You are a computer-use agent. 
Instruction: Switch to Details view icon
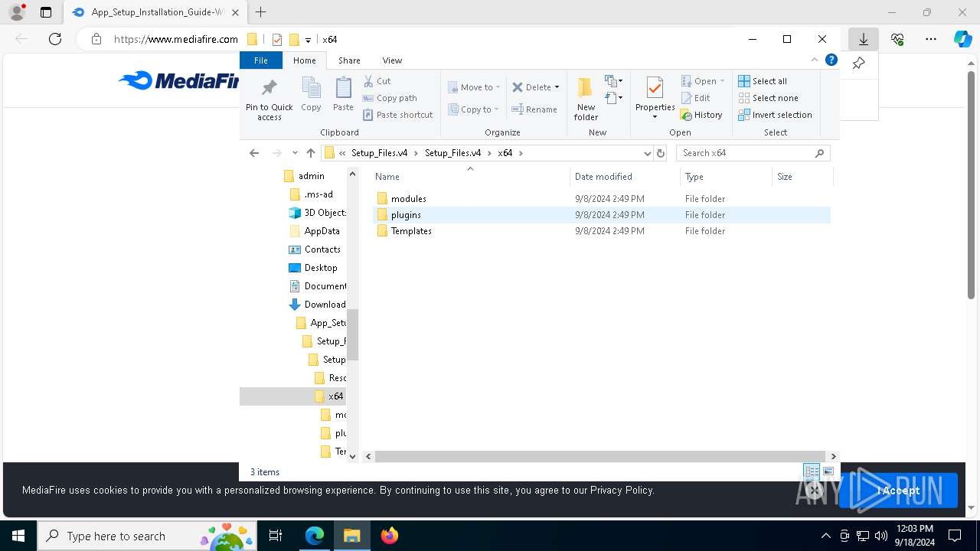[812, 471]
